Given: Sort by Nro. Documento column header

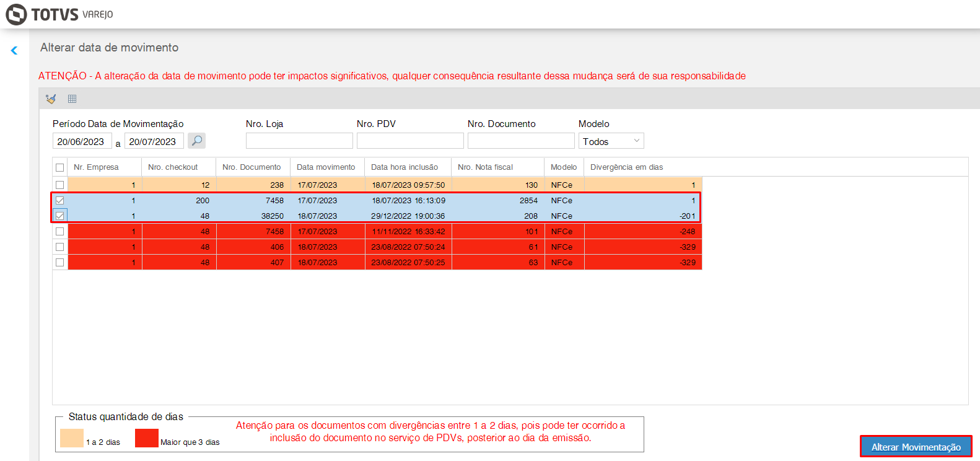Looking at the screenshot, I should [x=253, y=167].
